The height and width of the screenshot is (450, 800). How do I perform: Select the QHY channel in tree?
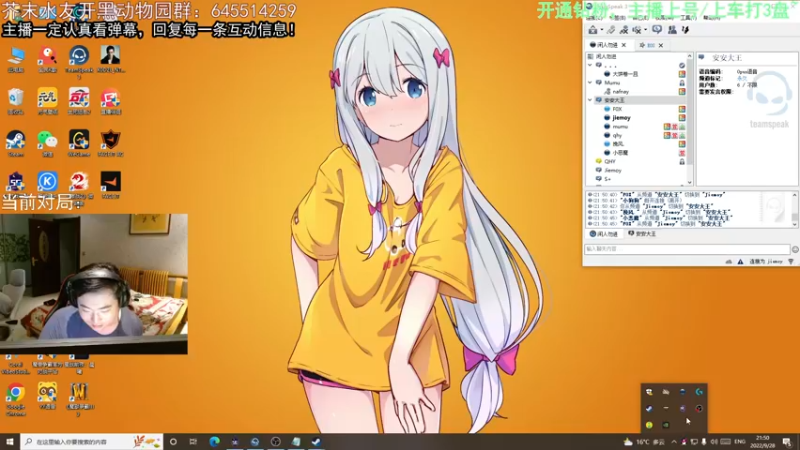point(610,161)
